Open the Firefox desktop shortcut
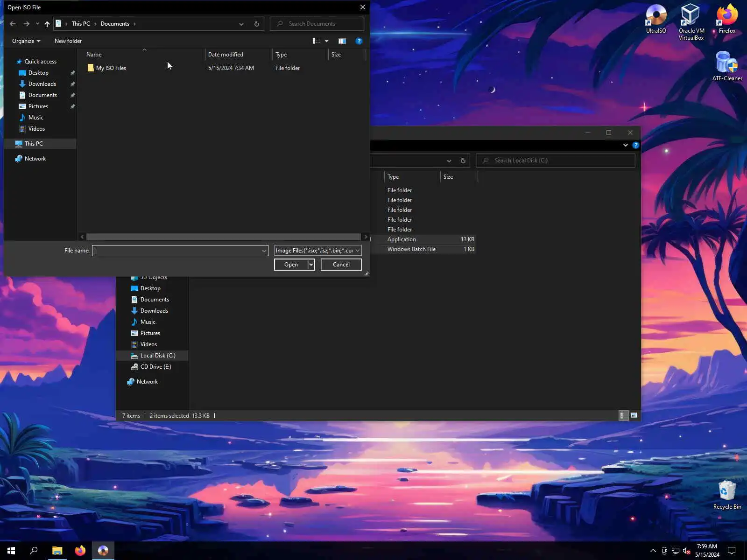This screenshot has width=747, height=560. [727, 19]
